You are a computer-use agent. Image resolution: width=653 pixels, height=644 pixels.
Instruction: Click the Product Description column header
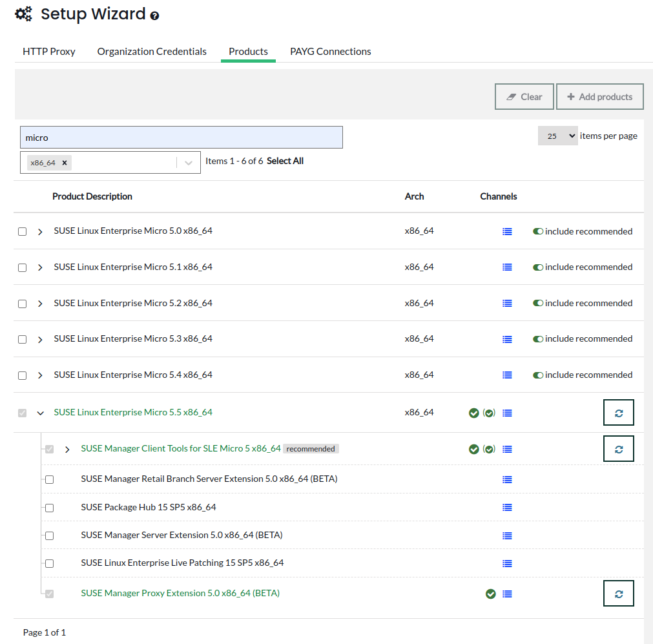tap(92, 196)
